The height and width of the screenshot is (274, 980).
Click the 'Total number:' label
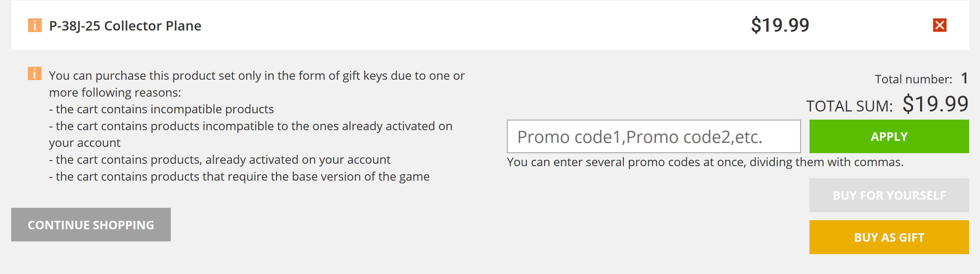click(913, 79)
